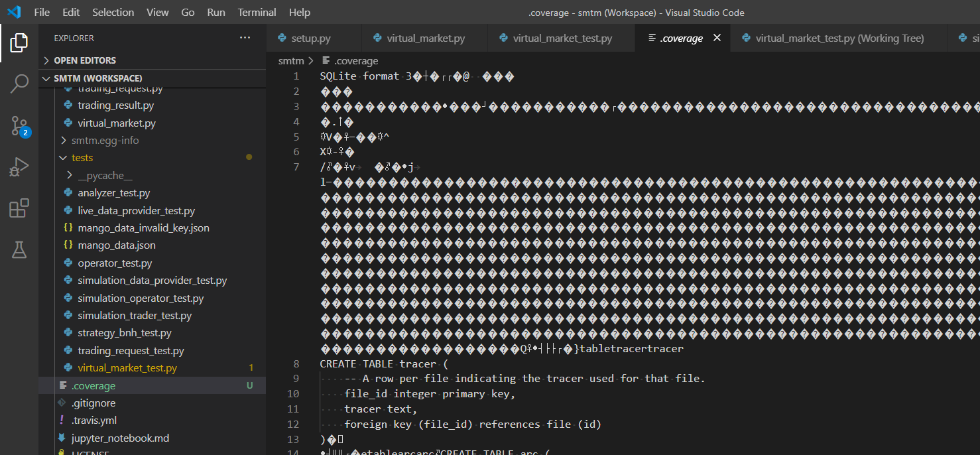Open the Run menu
This screenshot has width=980, height=455.
[x=216, y=12]
